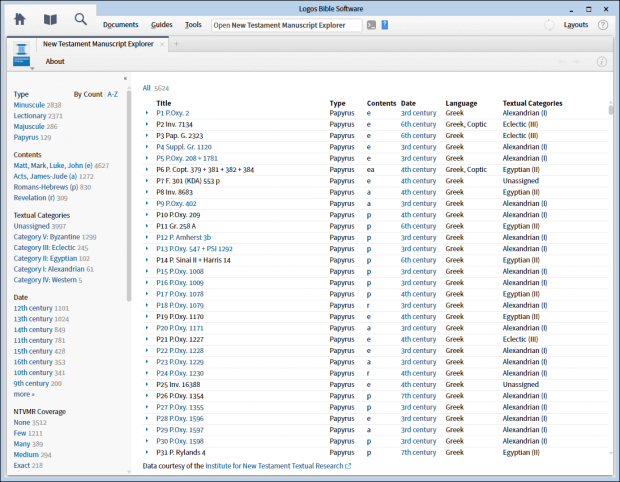Filter contents by Revelation (r)
Screen dimensions: 620x482
(x=35, y=198)
